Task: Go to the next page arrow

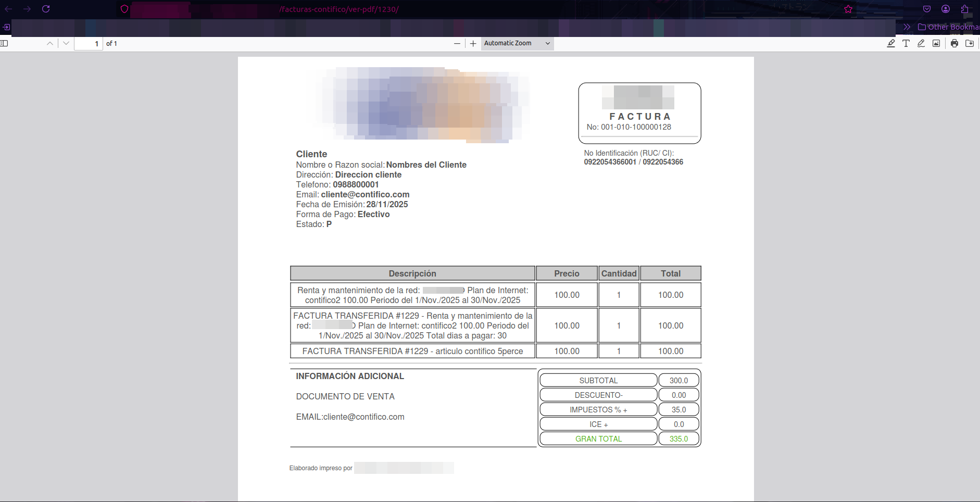Action: [66, 44]
